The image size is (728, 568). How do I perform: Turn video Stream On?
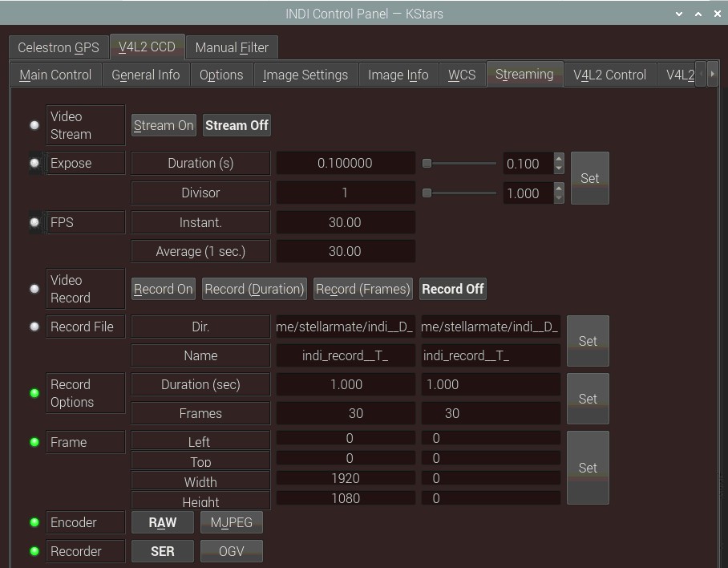coord(164,125)
